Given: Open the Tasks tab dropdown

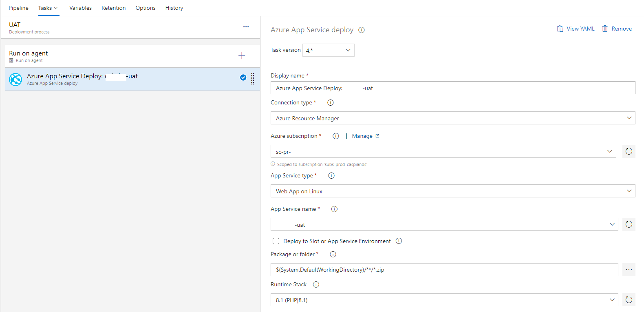Looking at the screenshot, I should pyautogui.click(x=48, y=8).
